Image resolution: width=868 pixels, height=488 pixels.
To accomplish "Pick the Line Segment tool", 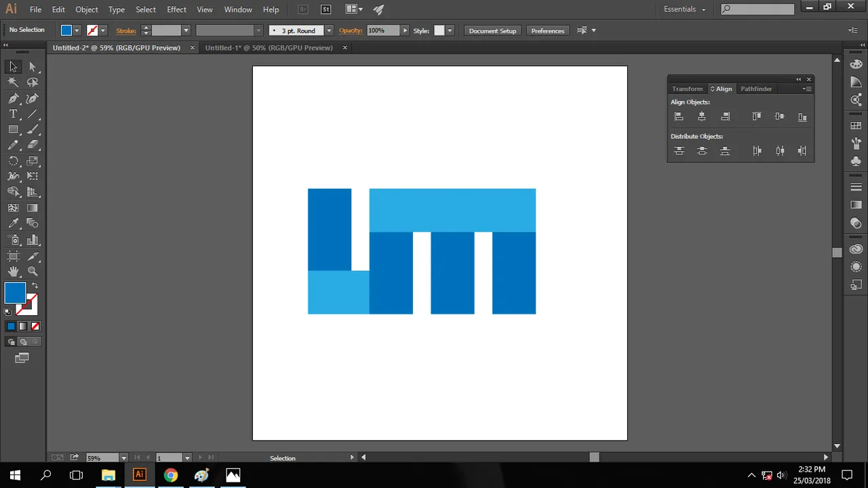I will point(33,114).
